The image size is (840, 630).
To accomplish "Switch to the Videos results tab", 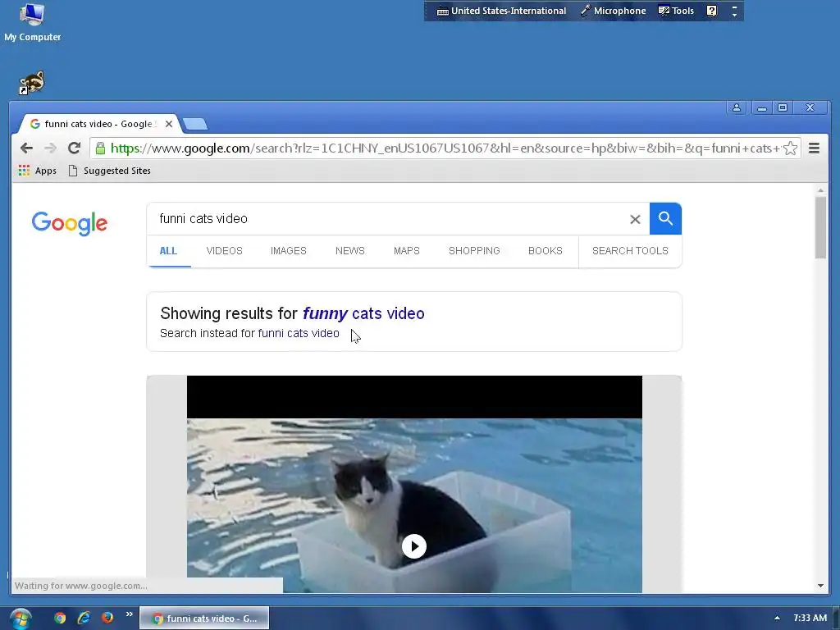I will (x=225, y=251).
